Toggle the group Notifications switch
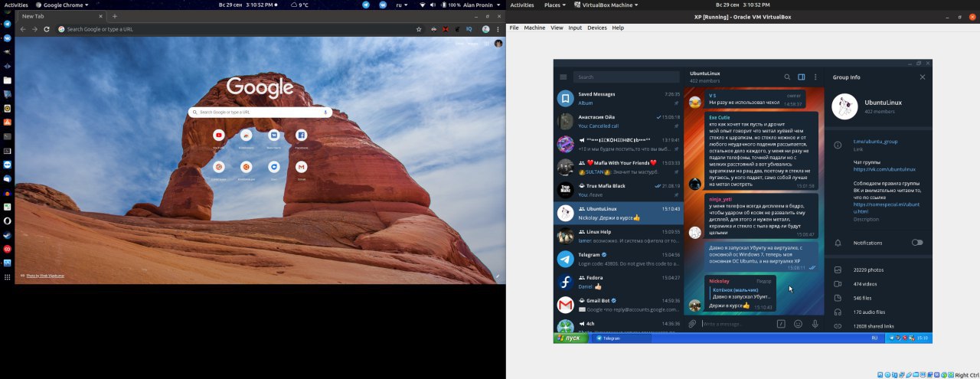 917,243
